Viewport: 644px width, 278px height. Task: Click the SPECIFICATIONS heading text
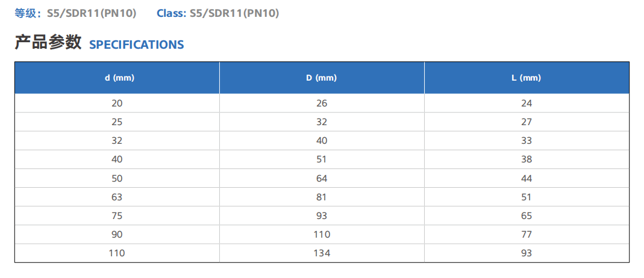pyautogui.click(x=136, y=45)
